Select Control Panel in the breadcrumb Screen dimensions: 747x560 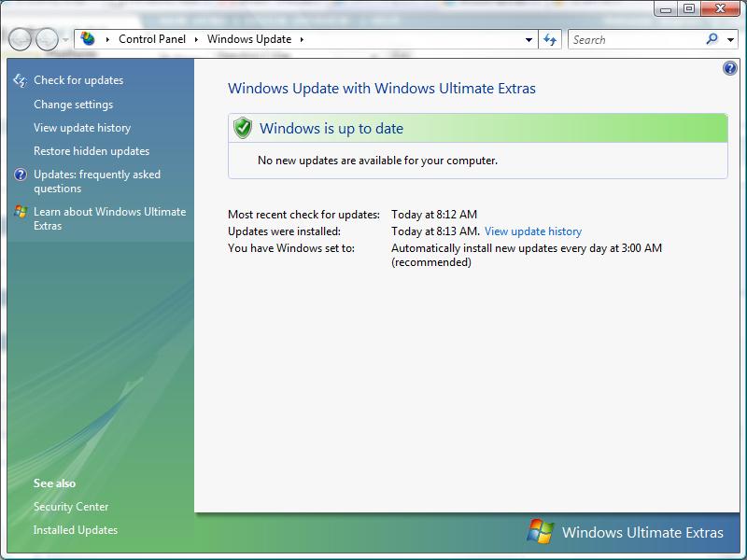[151, 39]
